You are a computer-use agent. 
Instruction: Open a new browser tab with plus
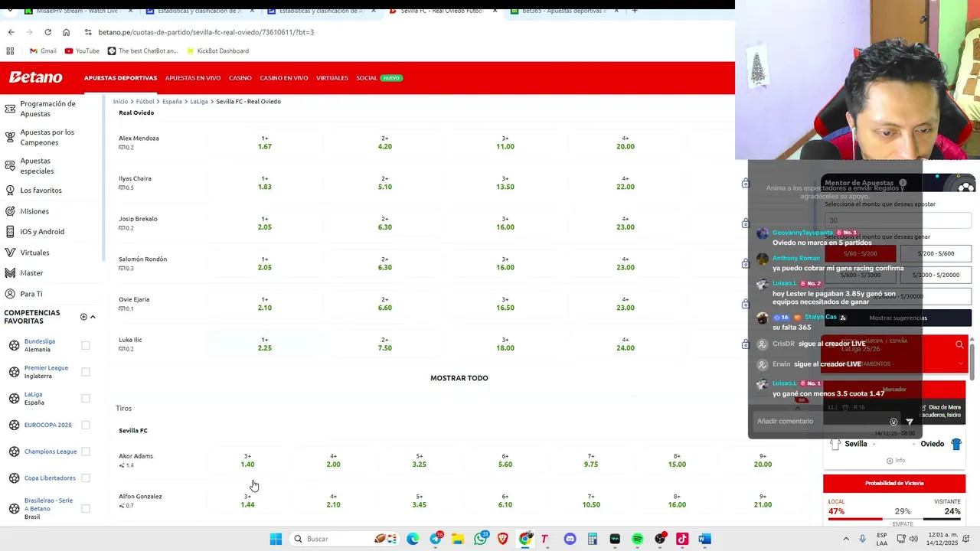coord(634,11)
